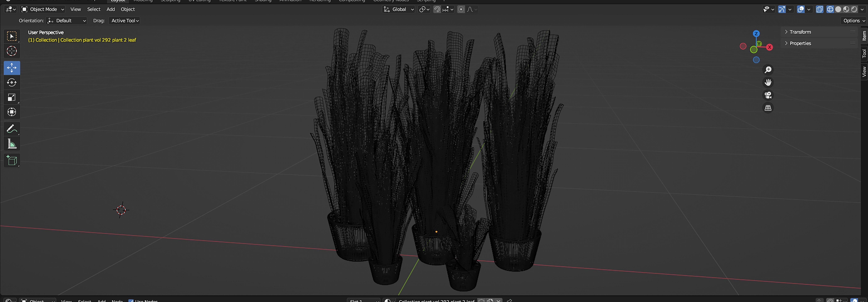Align view to red X axis gizmo
Viewport: 868px width, 302px height.
pyautogui.click(x=769, y=47)
